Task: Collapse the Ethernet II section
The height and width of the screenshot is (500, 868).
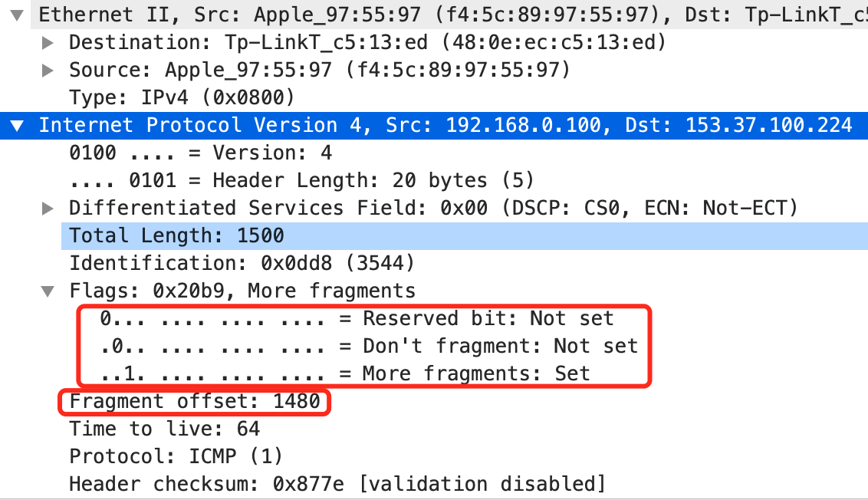Action: tap(18, 15)
